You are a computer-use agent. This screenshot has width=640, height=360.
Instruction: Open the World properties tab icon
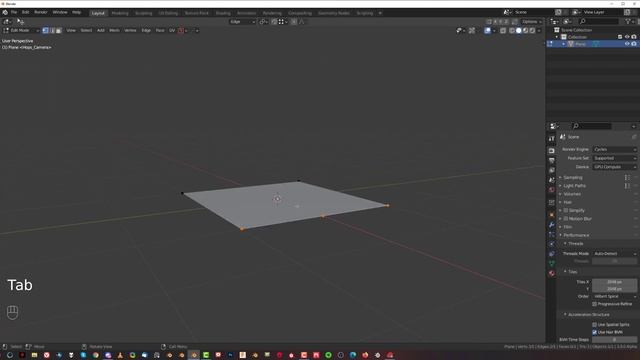coord(551,190)
